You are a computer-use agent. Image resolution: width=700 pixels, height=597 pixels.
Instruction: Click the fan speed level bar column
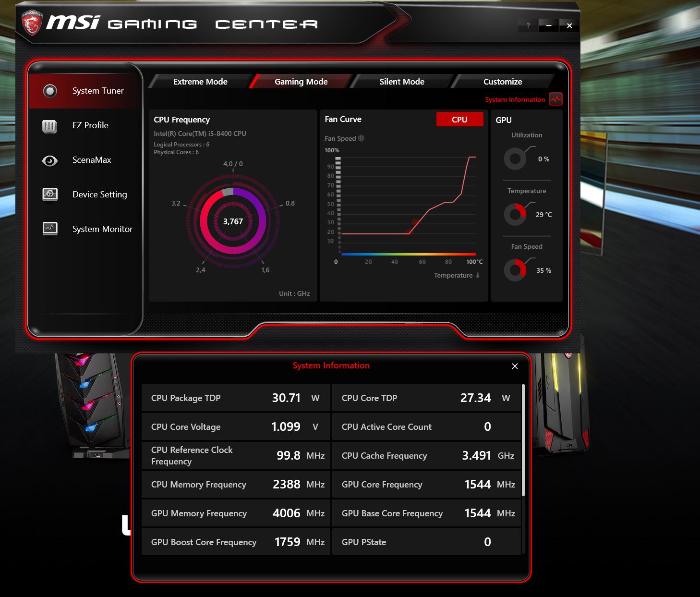[338, 204]
